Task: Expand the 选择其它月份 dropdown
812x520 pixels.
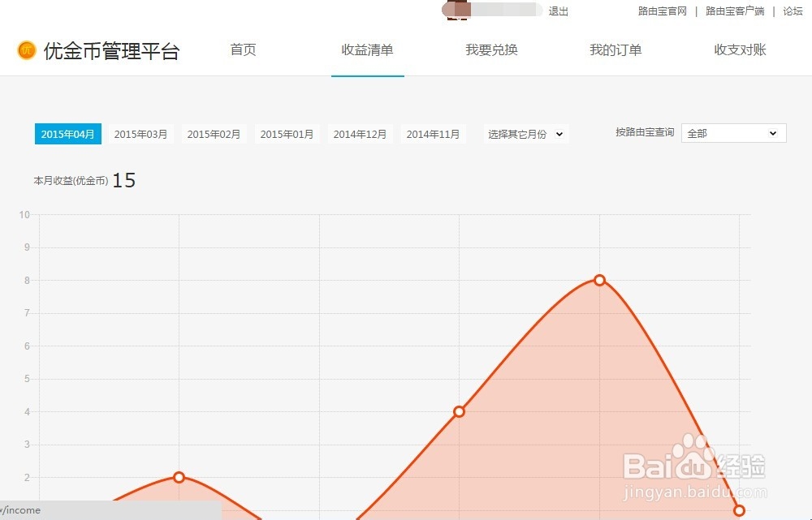Action: [x=525, y=134]
